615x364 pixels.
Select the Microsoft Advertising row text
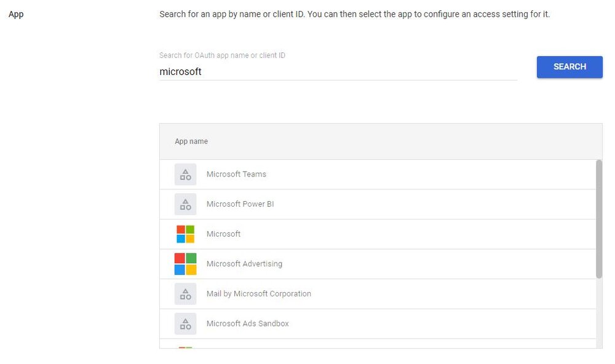[x=244, y=264]
